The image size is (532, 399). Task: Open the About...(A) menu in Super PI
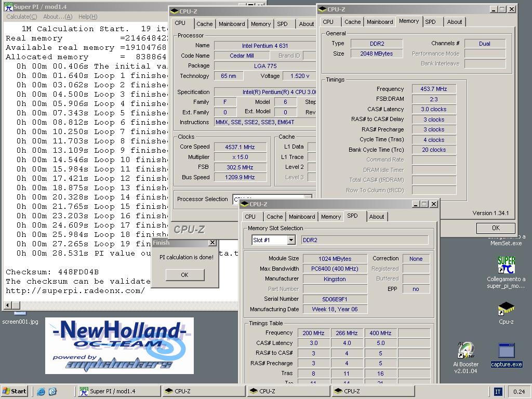coord(58,17)
